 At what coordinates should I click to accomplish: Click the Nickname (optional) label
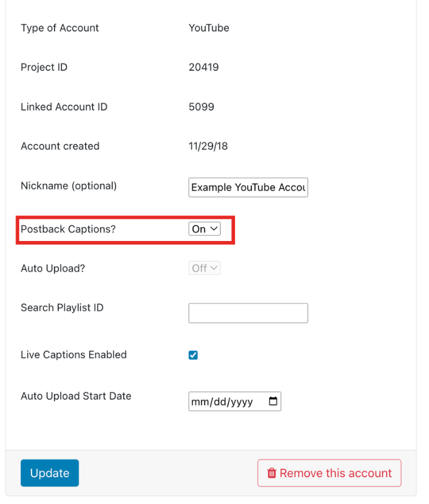(x=69, y=186)
